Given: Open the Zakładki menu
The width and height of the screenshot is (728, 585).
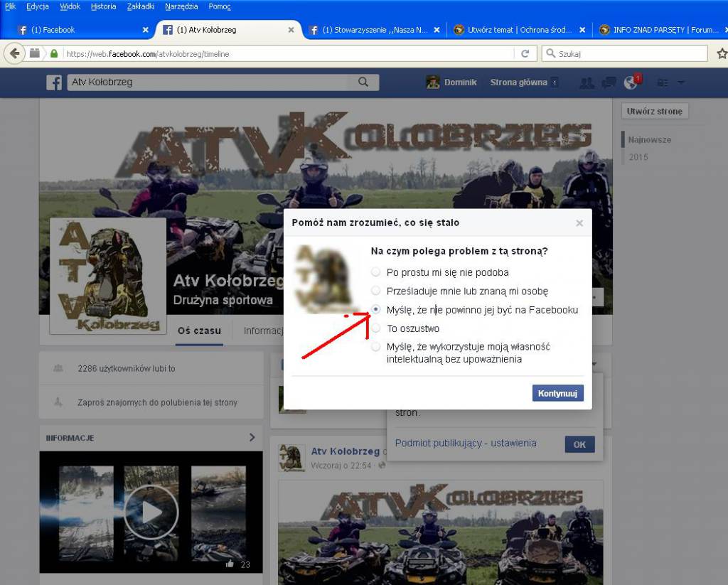Looking at the screenshot, I should (141, 6).
